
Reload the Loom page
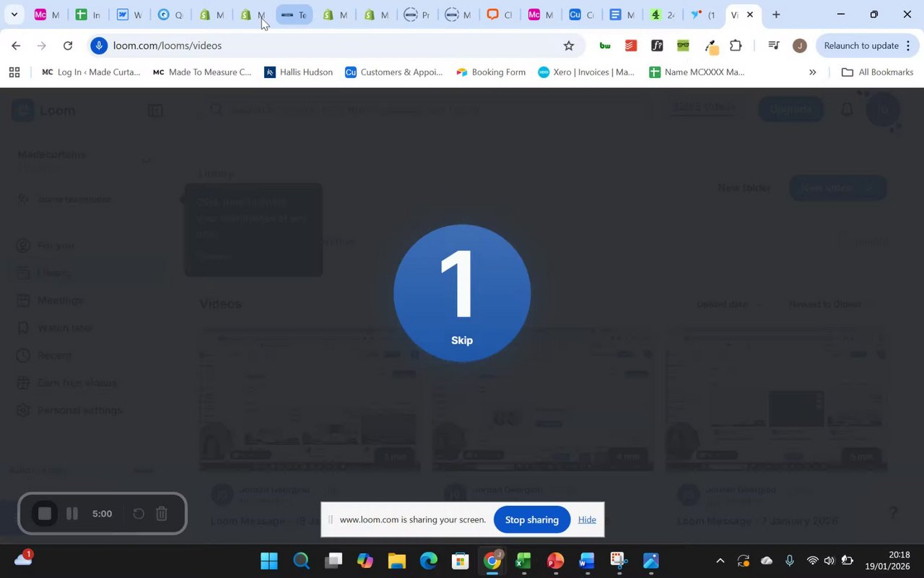click(x=68, y=46)
